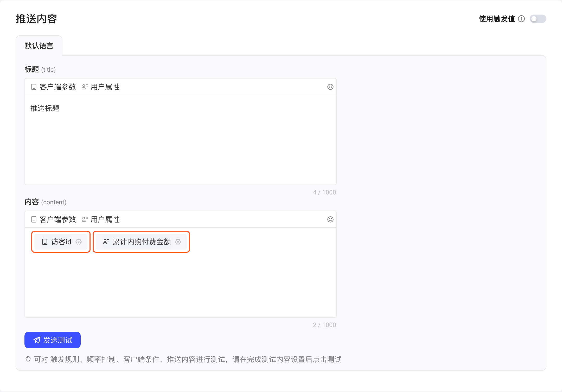
Task: Click 客户端参数 in the title toolbar
Action: [x=53, y=87]
